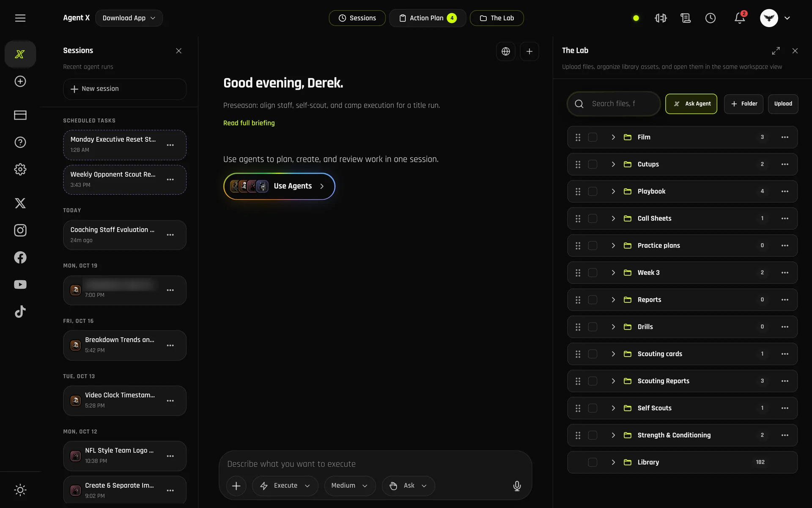Click the microphone icon in prompt box
This screenshot has height=508, width=812.
coord(517,486)
